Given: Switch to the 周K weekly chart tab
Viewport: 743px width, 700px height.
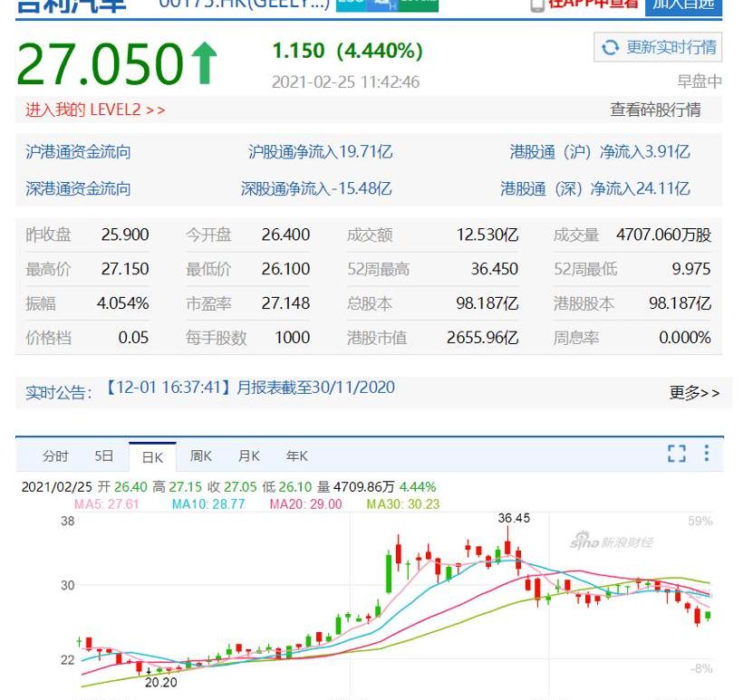Looking at the screenshot, I should [201, 456].
